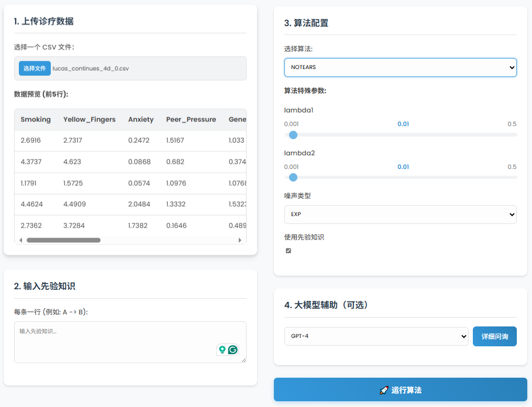The image size is (532, 407).
Task: Click the left arrow of the preview scrollbar
Action: (21, 240)
